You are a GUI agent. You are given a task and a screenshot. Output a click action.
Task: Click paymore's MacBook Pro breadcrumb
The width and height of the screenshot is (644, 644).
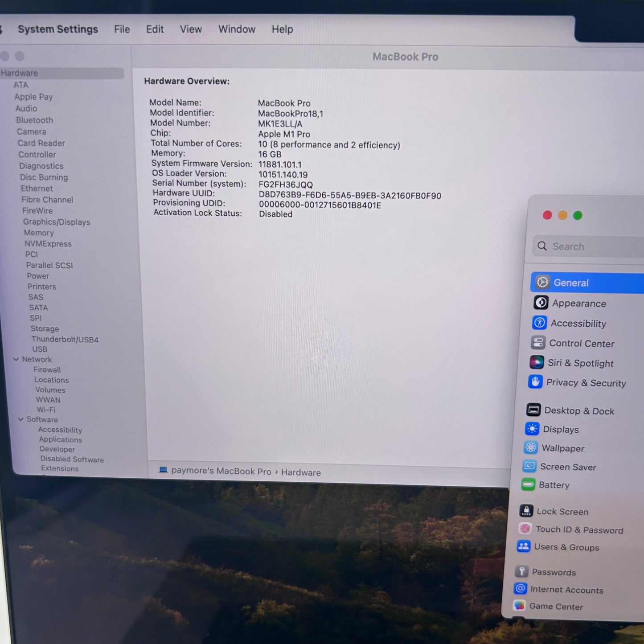pos(221,471)
